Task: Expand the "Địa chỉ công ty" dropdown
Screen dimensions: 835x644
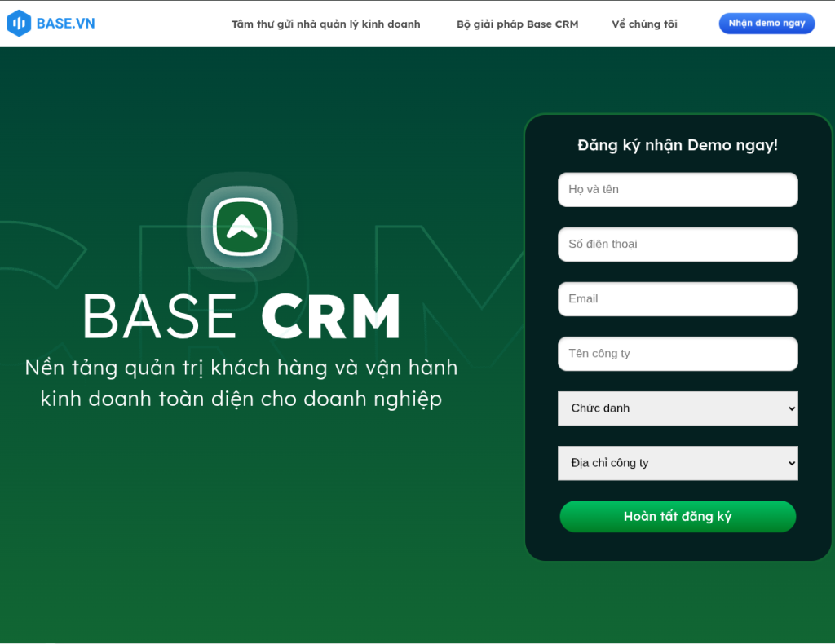Action: coord(678,463)
